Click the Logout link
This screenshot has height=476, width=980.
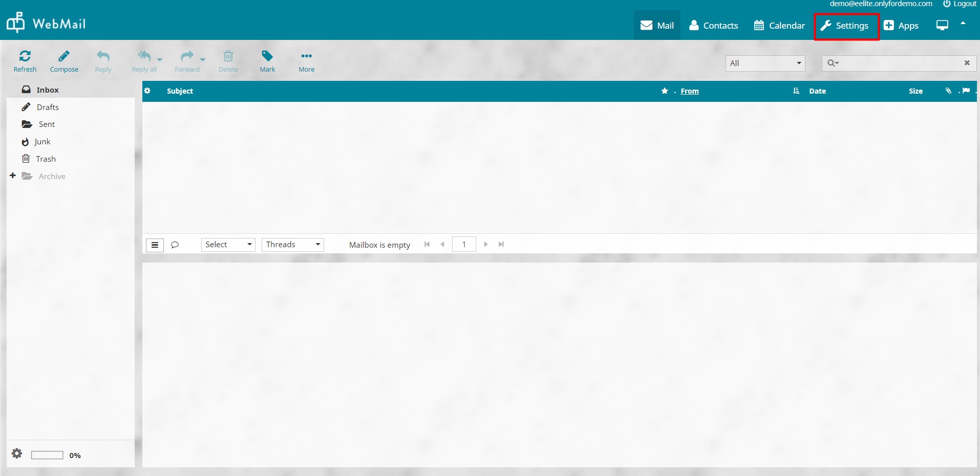click(960, 4)
